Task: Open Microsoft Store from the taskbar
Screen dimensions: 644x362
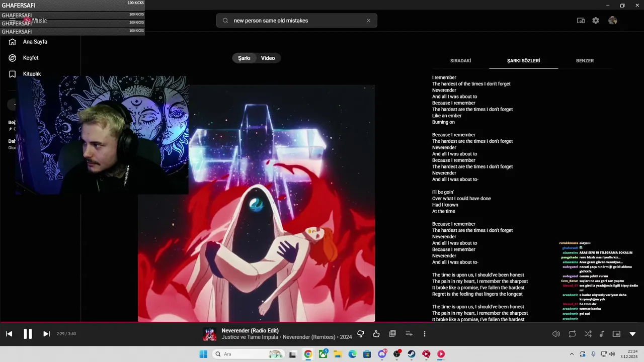Action: [367, 354]
